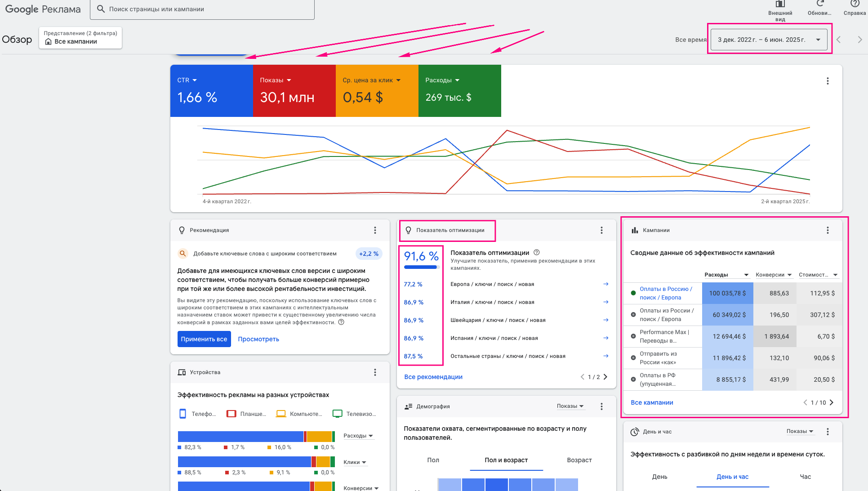Click the clock icon on День и час card
868x491 pixels.
(635, 431)
